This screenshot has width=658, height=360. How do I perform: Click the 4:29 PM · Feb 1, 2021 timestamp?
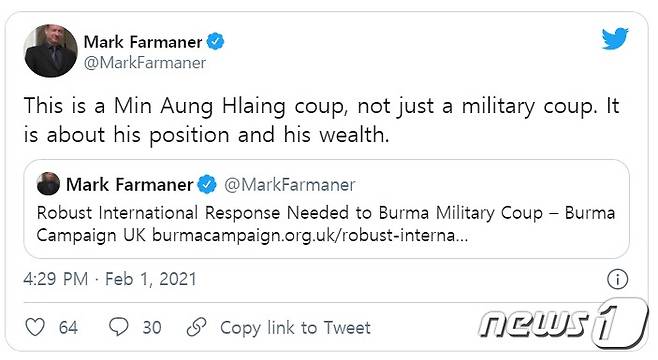(x=110, y=279)
